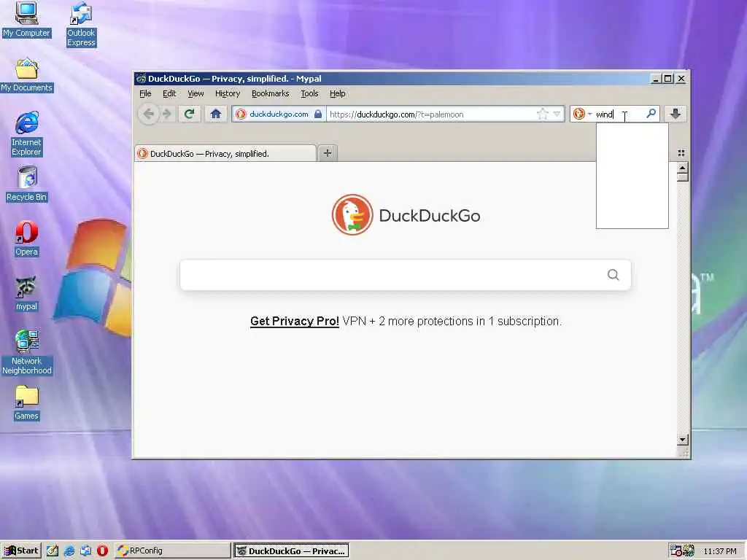Viewport: 747px width, 560px height.
Task: Open the duckduckgo.com site identity button
Action: click(x=279, y=114)
